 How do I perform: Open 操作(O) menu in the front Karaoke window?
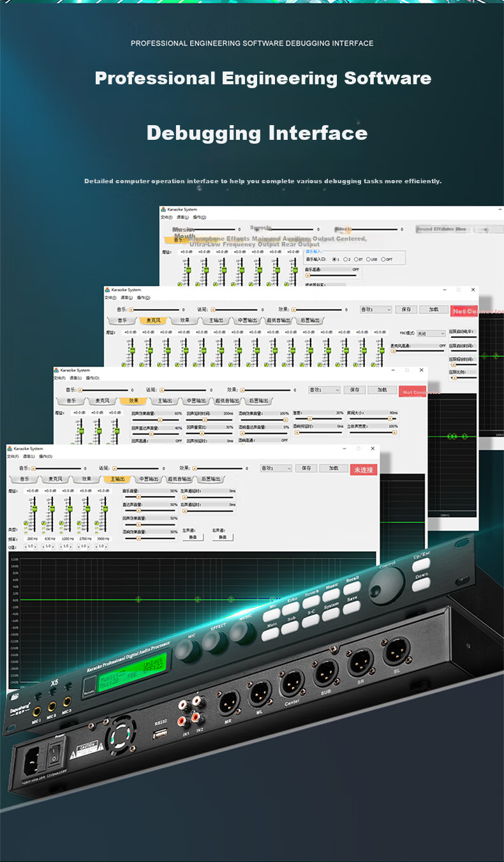coord(45,457)
